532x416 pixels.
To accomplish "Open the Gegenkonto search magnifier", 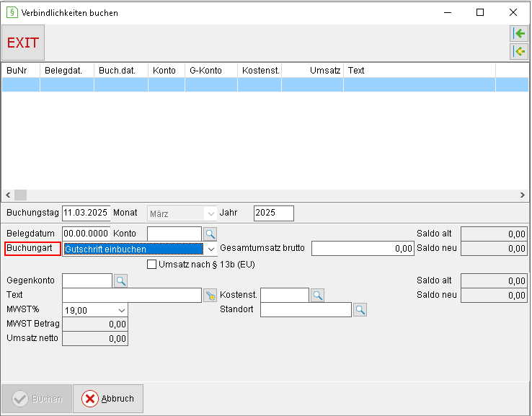I will tap(121, 280).
